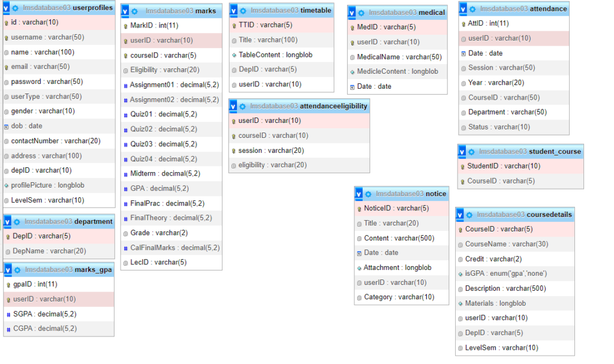This screenshot has width=614, height=364.
Task: Collapse the marks_gpa table columns
Action: (x=7, y=270)
